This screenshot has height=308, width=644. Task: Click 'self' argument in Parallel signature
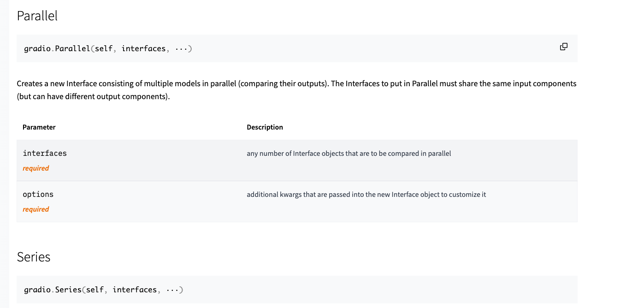click(104, 48)
